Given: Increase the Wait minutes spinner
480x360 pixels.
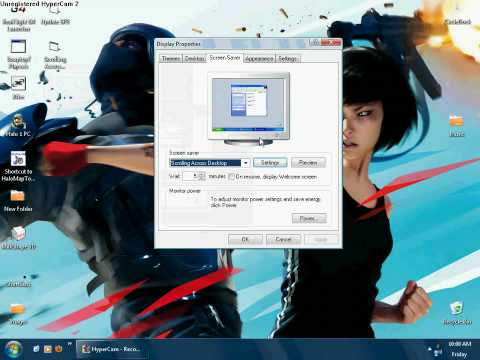Looking at the screenshot, I should pyautogui.click(x=202, y=174).
